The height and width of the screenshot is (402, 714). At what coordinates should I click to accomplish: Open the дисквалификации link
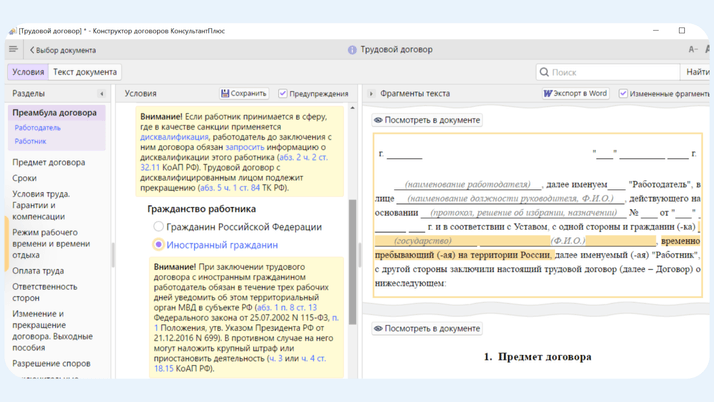point(175,137)
